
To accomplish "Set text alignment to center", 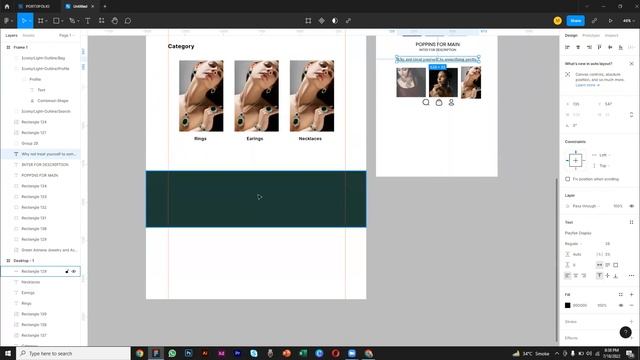I will (576, 276).
